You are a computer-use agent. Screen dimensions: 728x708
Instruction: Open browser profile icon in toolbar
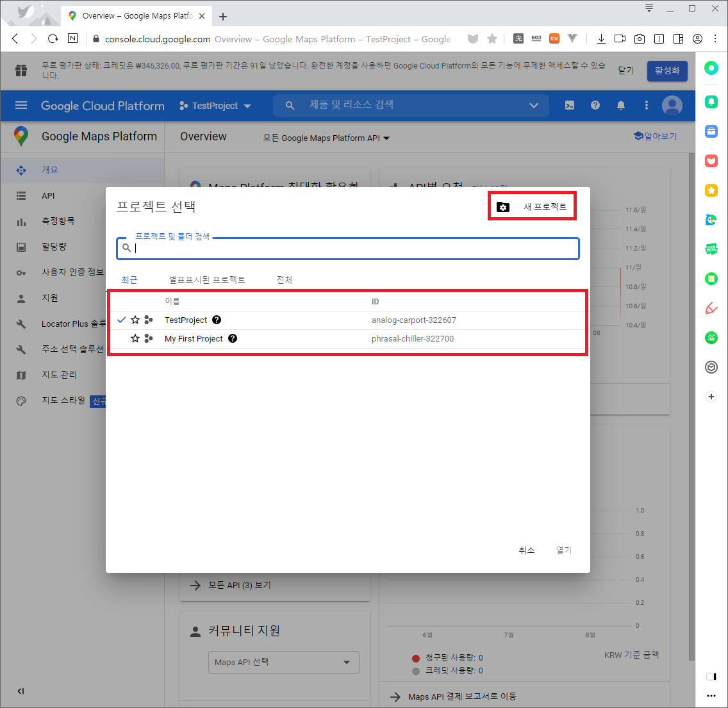point(697,38)
